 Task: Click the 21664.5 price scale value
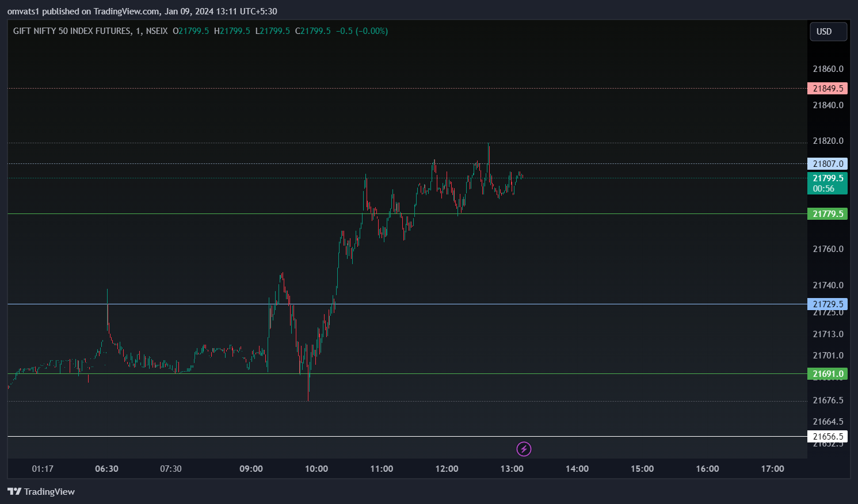[x=828, y=422]
